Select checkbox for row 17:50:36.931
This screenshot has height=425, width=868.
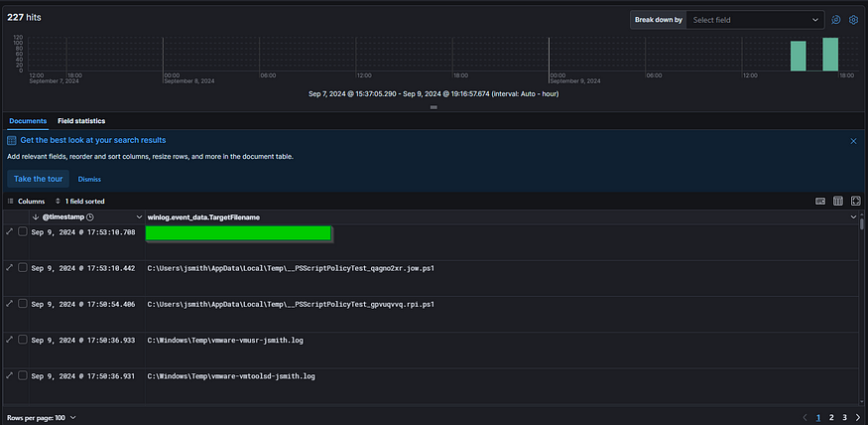[x=22, y=375]
